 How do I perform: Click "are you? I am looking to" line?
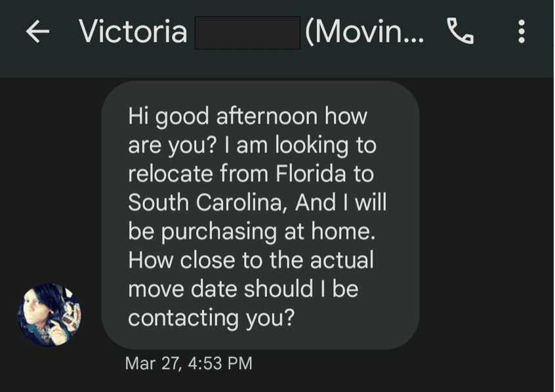pyautogui.click(x=252, y=146)
